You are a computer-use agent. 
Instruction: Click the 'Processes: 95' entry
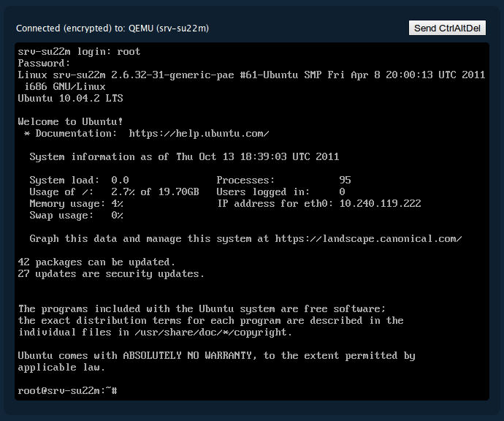pos(284,180)
